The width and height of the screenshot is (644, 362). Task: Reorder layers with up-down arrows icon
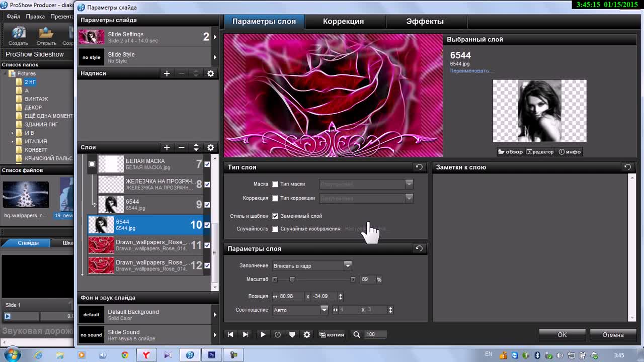point(196,147)
